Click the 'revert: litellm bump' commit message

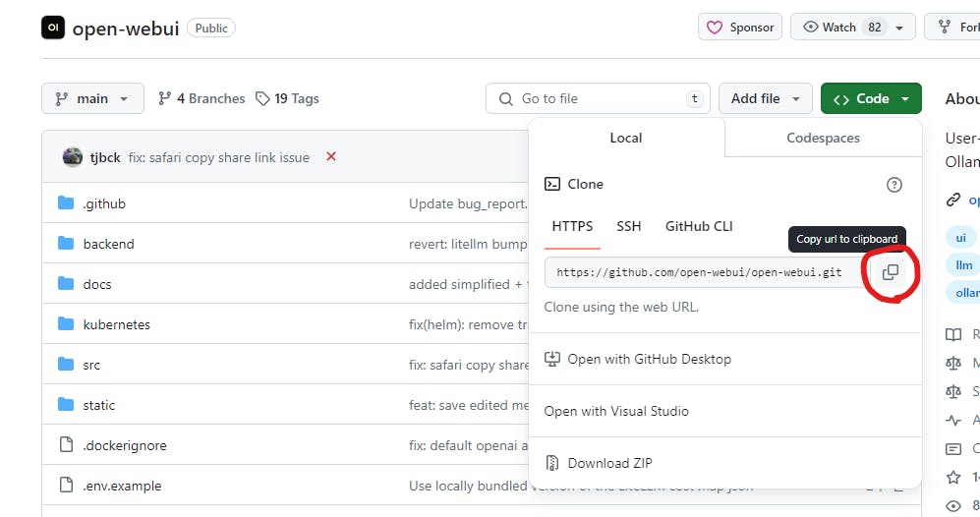[468, 244]
